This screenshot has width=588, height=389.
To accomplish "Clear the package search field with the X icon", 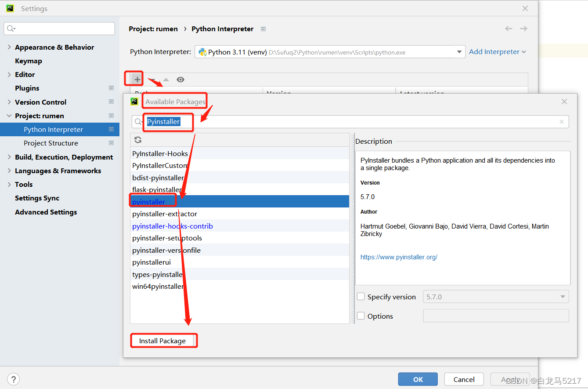I will [x=562, y=122].
